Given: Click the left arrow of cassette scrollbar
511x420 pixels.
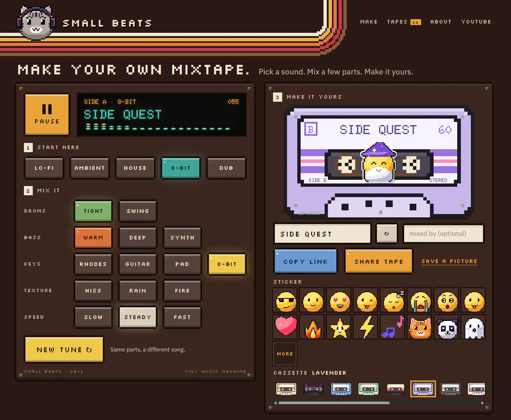Looking at the screenshot, I should click(x=275, y=403).
